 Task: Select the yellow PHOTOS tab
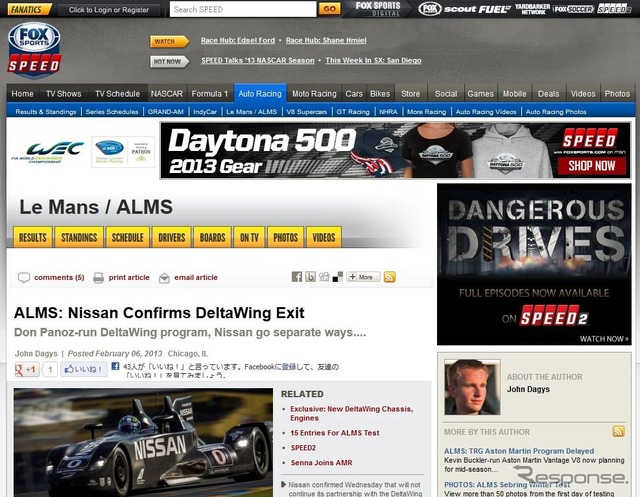tap(286, 237)
